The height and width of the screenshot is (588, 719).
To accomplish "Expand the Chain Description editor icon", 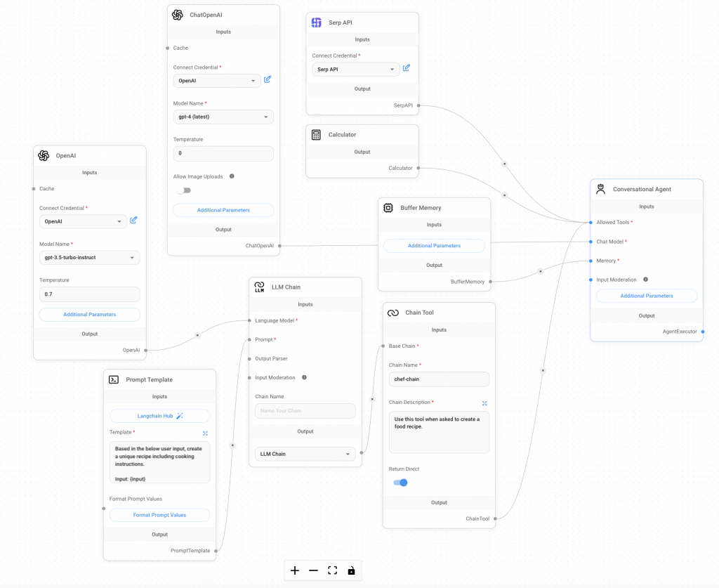I will pos(484,403).
